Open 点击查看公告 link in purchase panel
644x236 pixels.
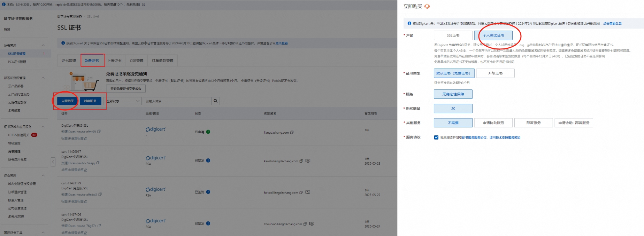coord(612,23)
